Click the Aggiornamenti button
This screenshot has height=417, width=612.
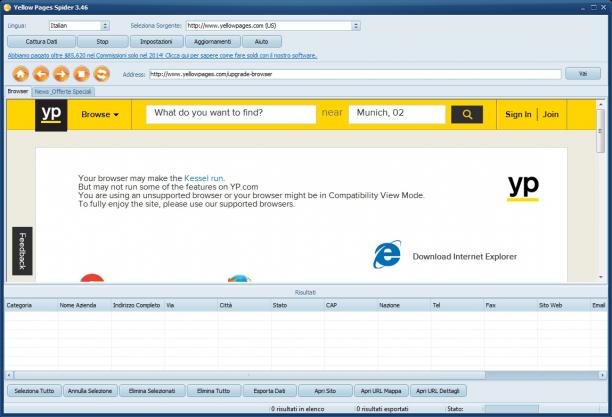[213, 41]
